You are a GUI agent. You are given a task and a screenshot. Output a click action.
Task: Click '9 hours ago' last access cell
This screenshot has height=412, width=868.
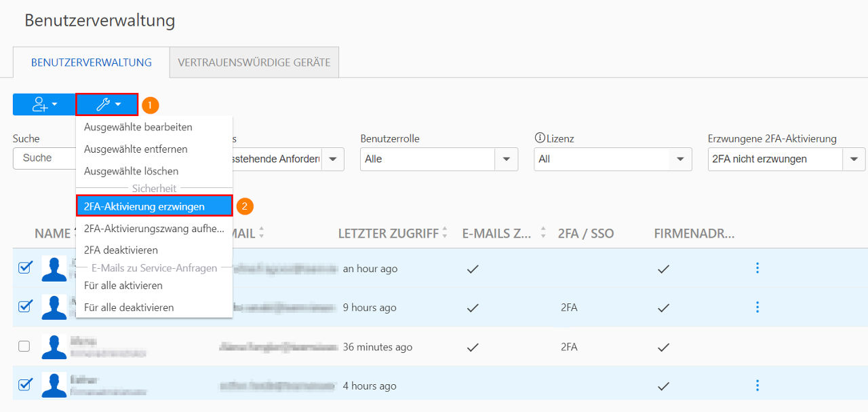pos(370,307)
